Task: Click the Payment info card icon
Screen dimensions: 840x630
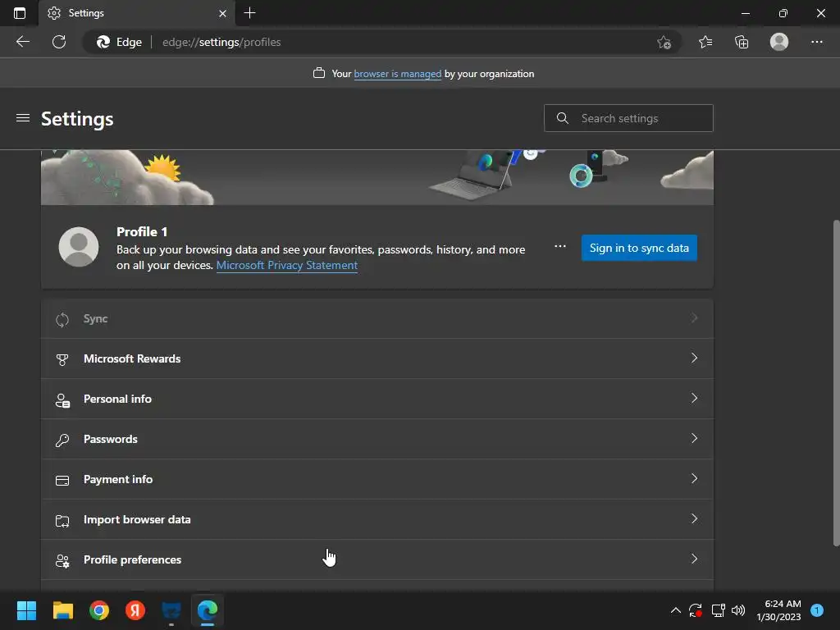Action: tap(62, 481)
